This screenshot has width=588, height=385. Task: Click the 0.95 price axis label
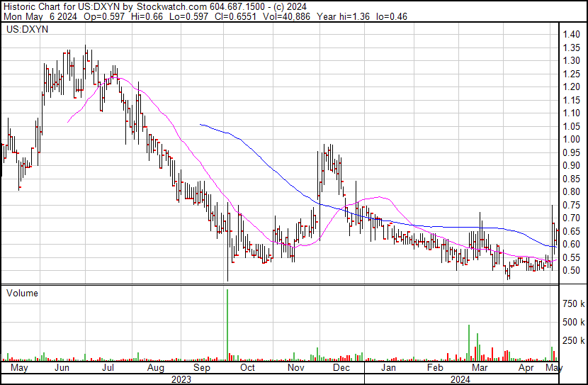click(x=572, y=152)
